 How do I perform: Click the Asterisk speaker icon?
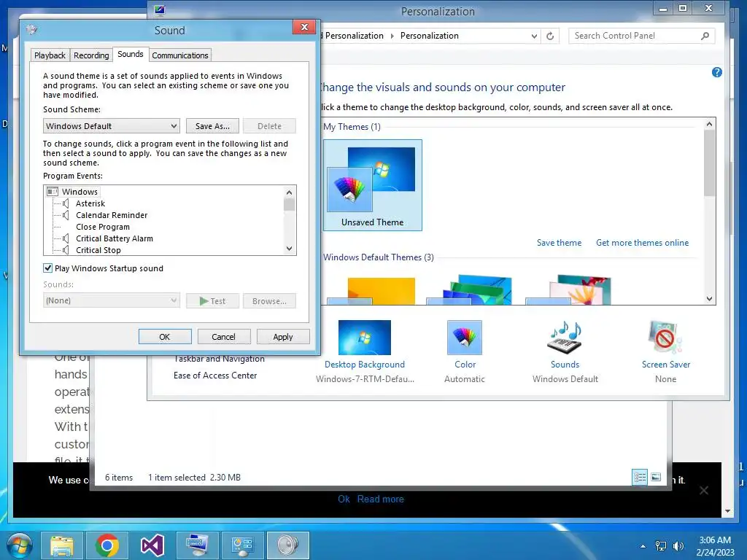pyautogui.click(x=66, y=203)
